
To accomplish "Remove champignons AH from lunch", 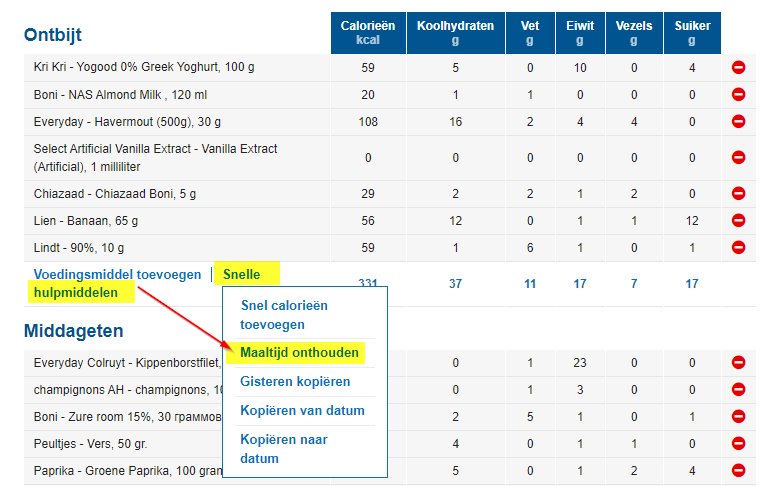I will pos(739,389).
